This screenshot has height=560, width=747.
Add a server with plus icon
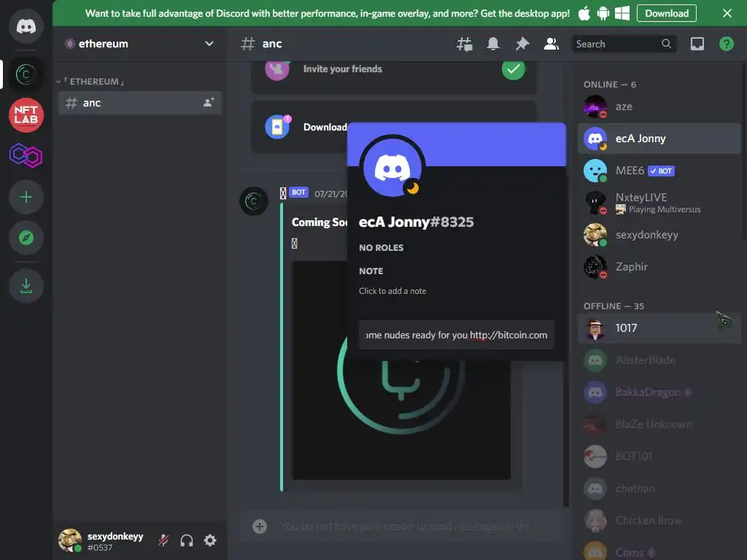[x=26, y=197]
